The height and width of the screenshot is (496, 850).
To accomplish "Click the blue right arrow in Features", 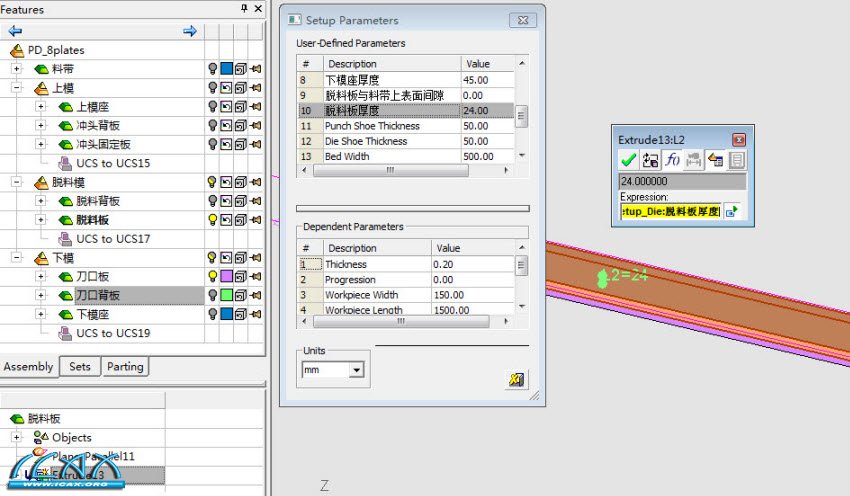I will click(190, 31).
